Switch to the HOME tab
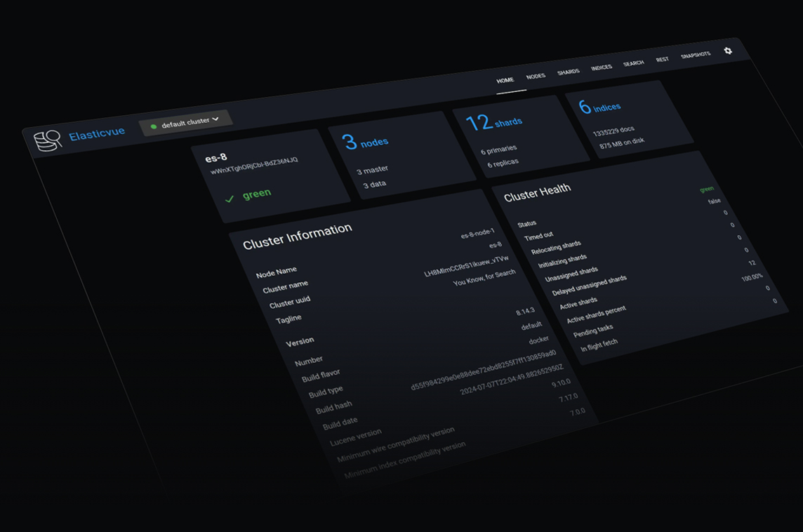This screenshot has height=532, width=803. pos(505,81)
